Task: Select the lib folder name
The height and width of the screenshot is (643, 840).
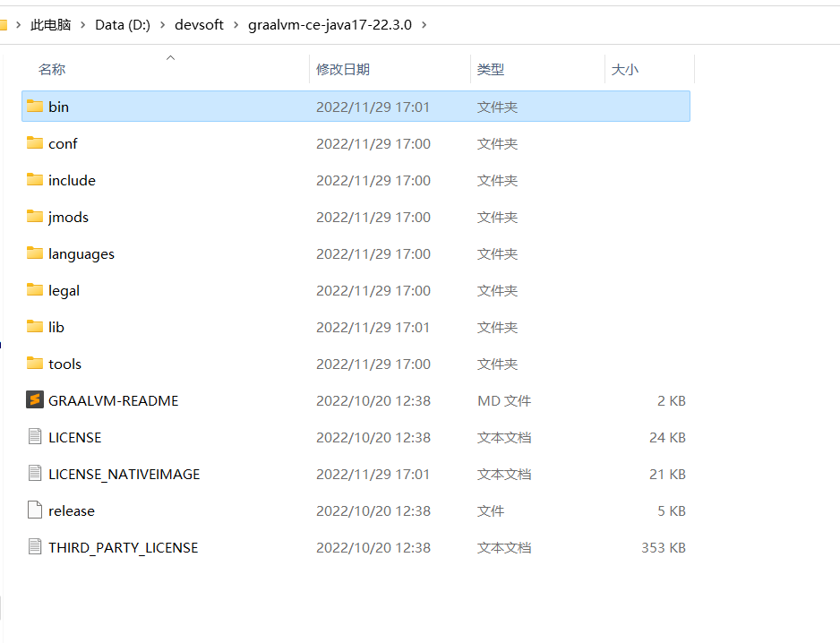Action: pyautogui.click(x=56, y=327)
